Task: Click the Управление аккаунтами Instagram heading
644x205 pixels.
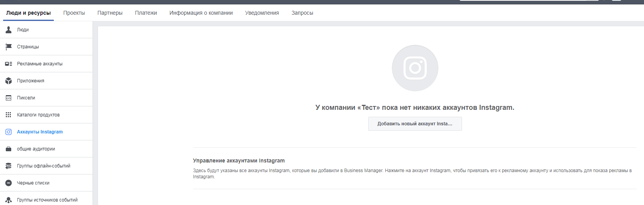Action: 239,161
